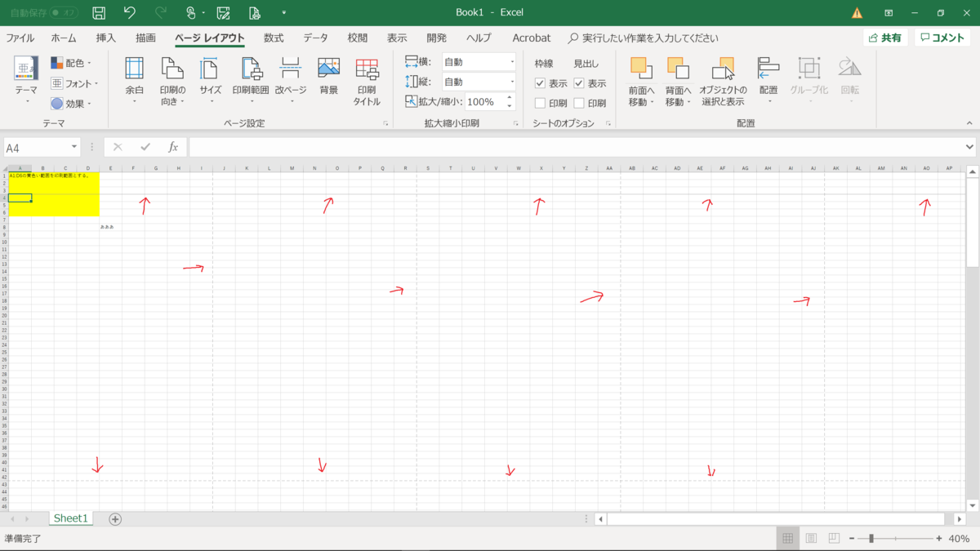This screenshot has height=551, width=980.
Task: Expand the formula bar
Action: point(970,147)
